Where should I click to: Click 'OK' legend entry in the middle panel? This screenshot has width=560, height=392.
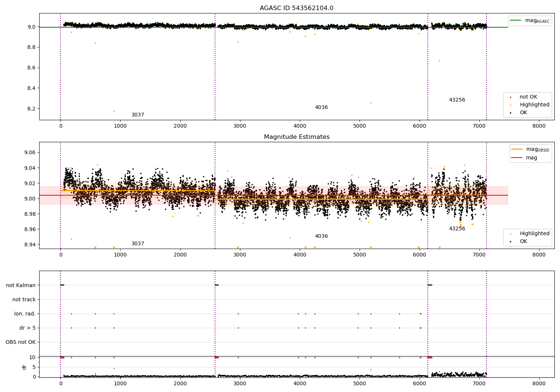click(x=523, y=242)
